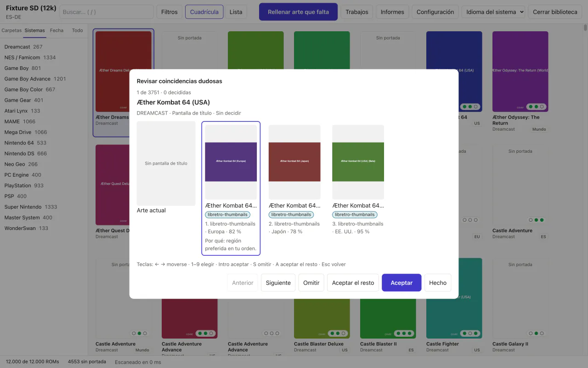This screenshot has height=368, width=588.
Task: Switch to Cuadrícula grid view
Action: (x=204, y=12)
